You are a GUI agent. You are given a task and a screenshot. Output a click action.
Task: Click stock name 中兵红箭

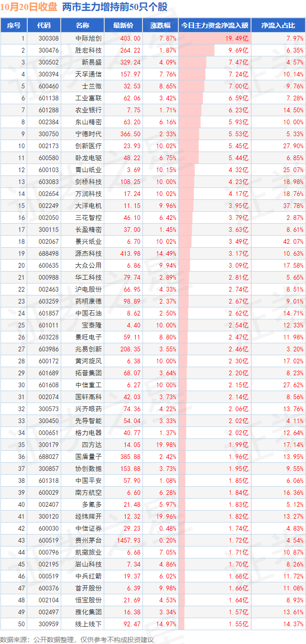(88, 576)
